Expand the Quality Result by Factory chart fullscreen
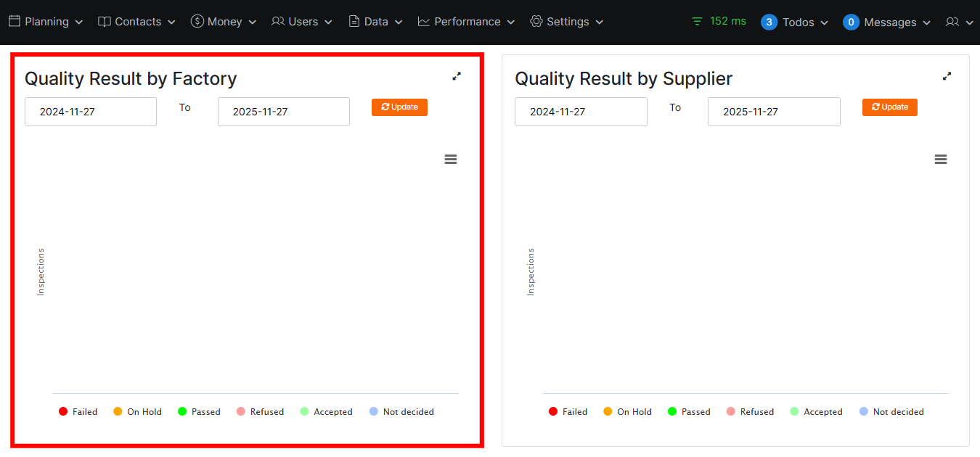Image resolution: width=980 pixels, height=457 pixels. pos(457,76)
